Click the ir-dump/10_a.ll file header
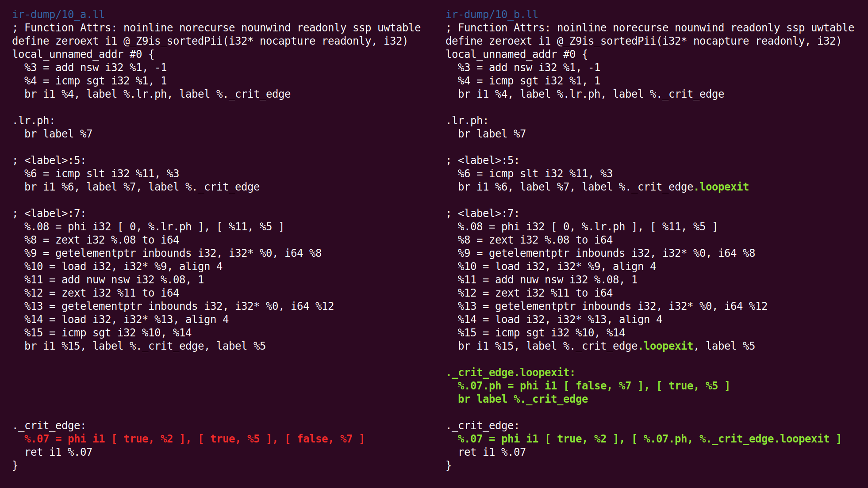Image resolution: width=868 pixels, height=488 pixels. [x=58, y=15]
